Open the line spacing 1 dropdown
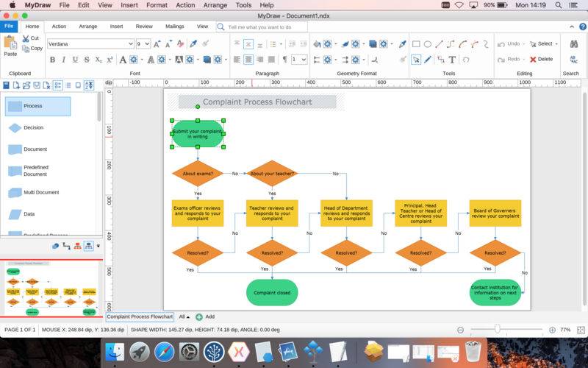The height and width of the screenshot is (368, 588). point(304,60)
